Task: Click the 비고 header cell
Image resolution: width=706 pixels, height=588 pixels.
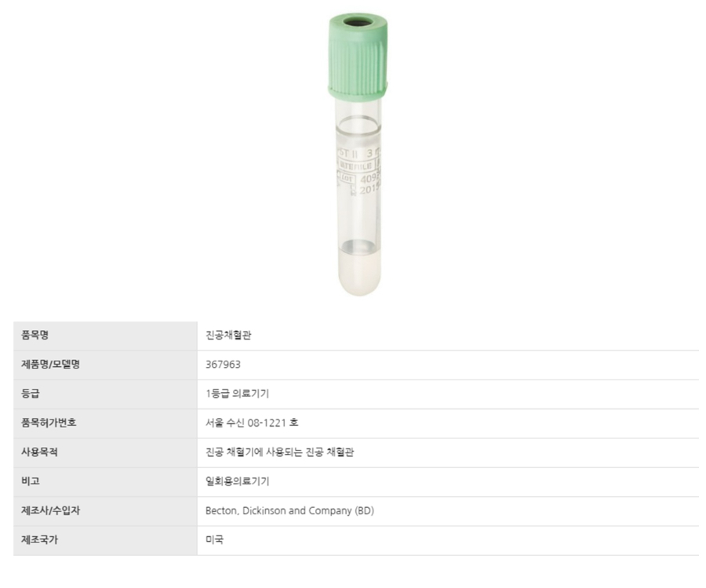Action: point(31,481)
